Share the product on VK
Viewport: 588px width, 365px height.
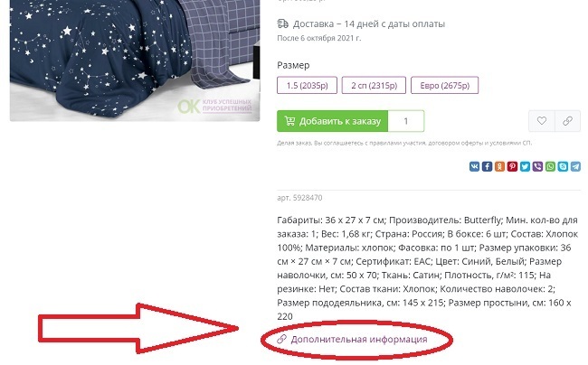474,166
